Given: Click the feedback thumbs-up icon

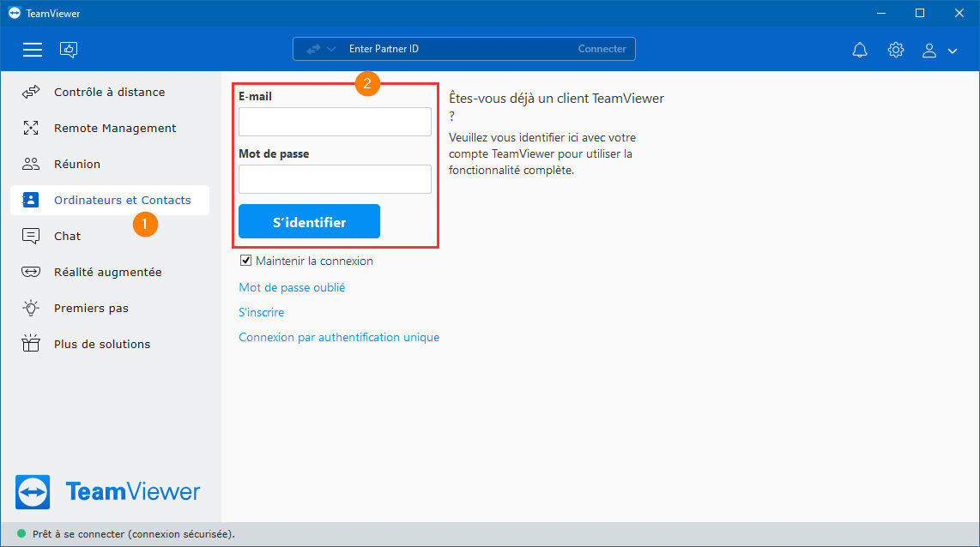Looking at the screenshot, I should click(x=69, y=50).
